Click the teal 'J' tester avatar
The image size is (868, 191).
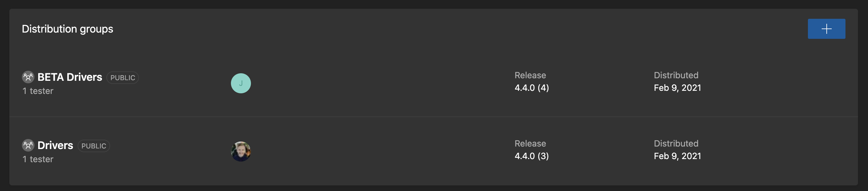click(241, 83)
